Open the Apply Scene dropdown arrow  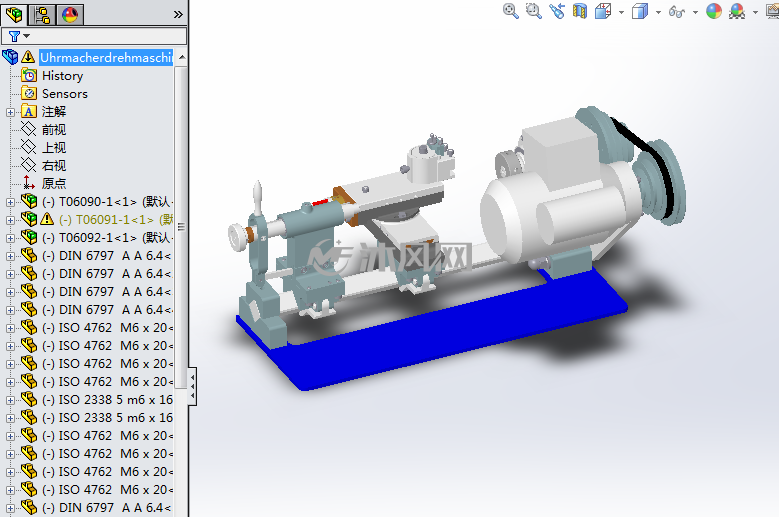coord(755,12)
